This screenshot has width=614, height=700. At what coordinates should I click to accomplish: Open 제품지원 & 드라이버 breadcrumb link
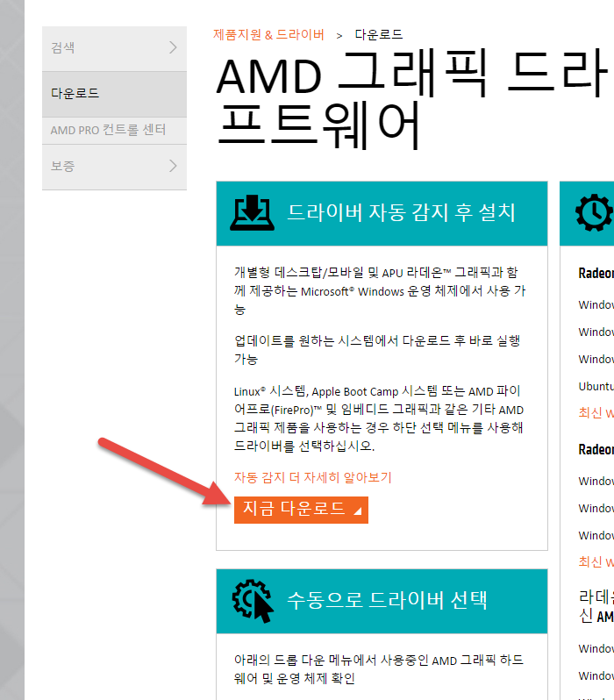tap(268, 34)
